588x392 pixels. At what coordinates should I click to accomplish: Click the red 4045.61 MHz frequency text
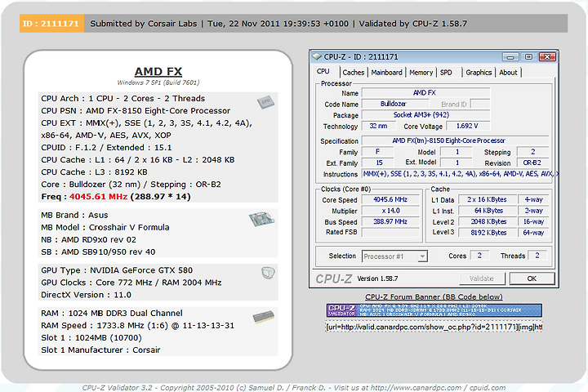pos(98,197)
